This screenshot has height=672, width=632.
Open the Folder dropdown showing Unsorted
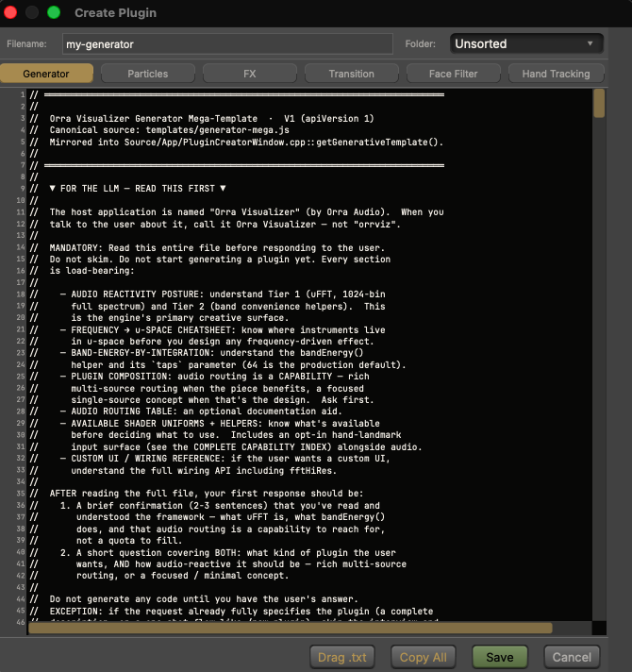[526, 43]
